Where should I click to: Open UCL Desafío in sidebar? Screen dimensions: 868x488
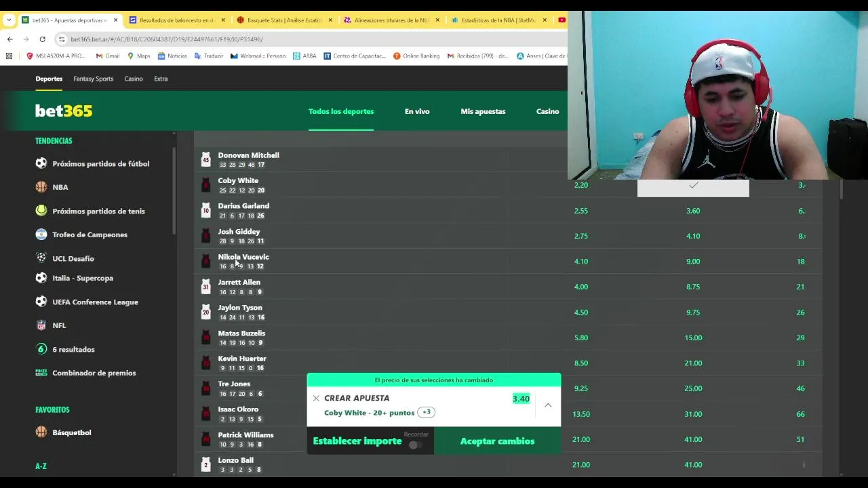click(73, 258)
